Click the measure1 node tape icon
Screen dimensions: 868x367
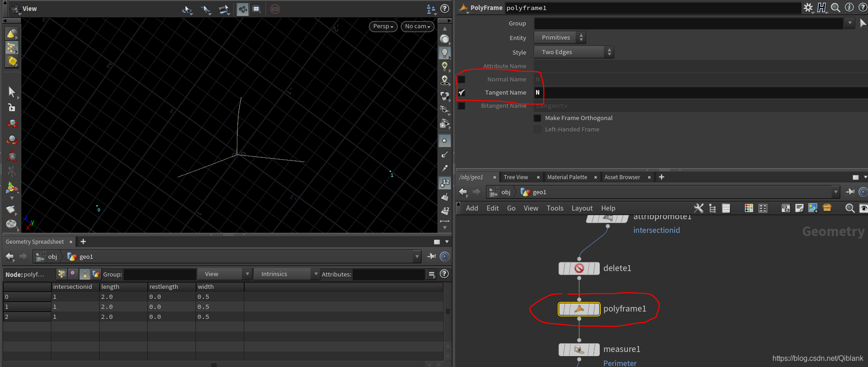(579, 349)
